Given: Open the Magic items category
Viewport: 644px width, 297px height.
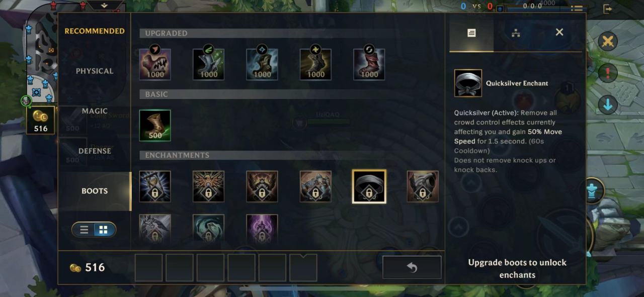Looking at the screenshot, I should (95, 111).
